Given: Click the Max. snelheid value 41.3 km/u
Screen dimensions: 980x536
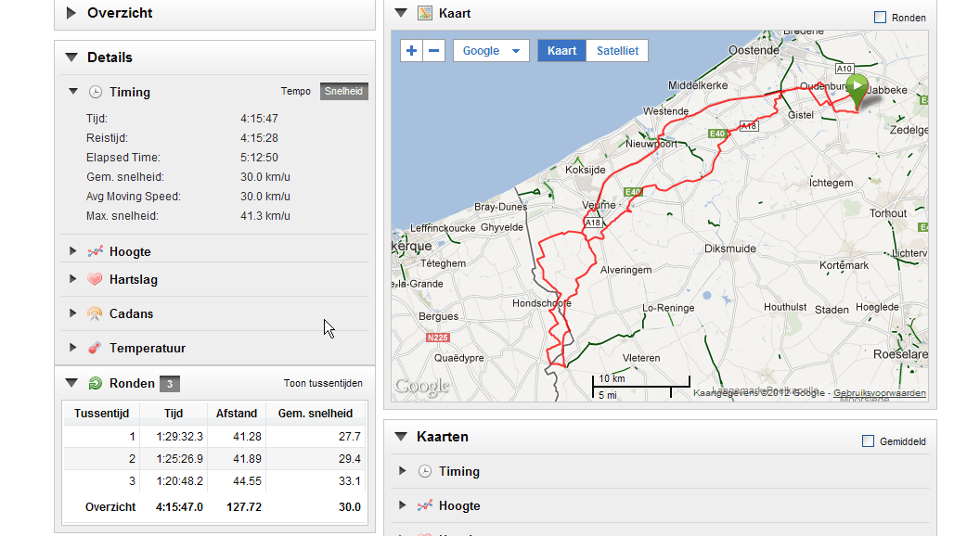Looking at the screenshot, I should click(265, 215).
